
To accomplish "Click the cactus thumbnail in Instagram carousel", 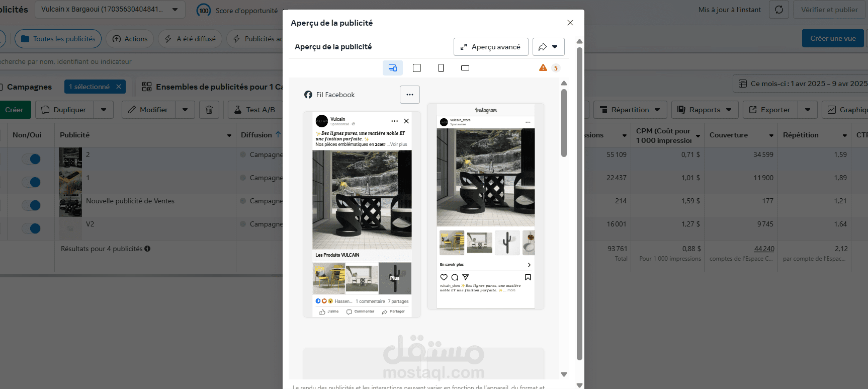I will [x=507, y=243].
